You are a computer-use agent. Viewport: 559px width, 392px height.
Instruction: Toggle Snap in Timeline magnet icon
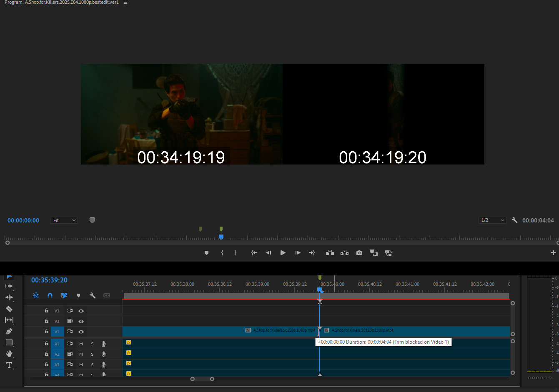click(50, 295)
